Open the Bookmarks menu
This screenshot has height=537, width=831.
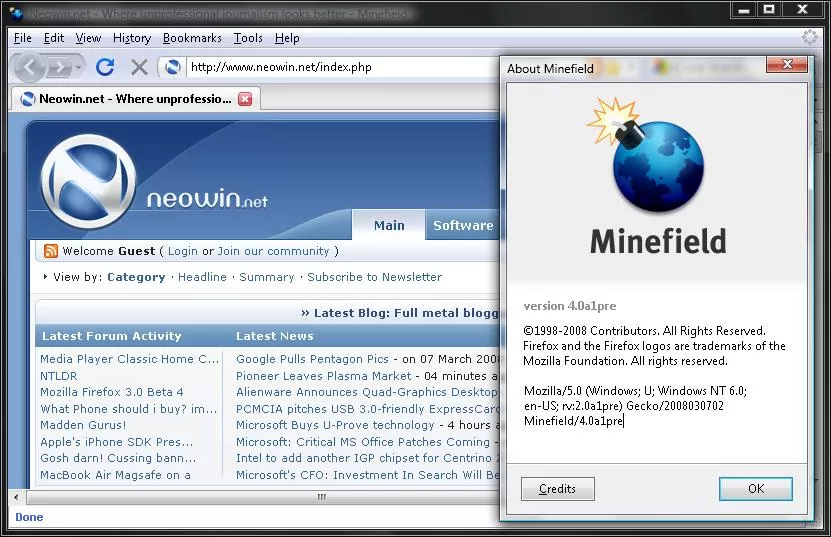pyautogui.click(x=192, y=38)
